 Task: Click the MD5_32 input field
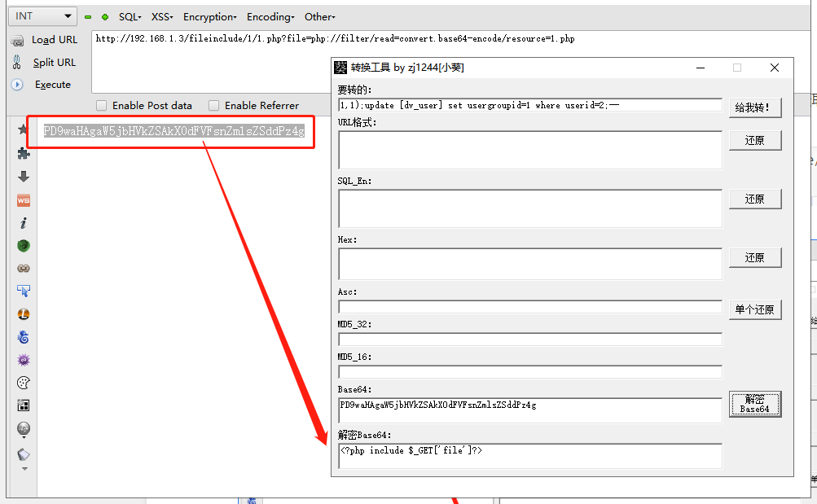click(x=530, y=340)
